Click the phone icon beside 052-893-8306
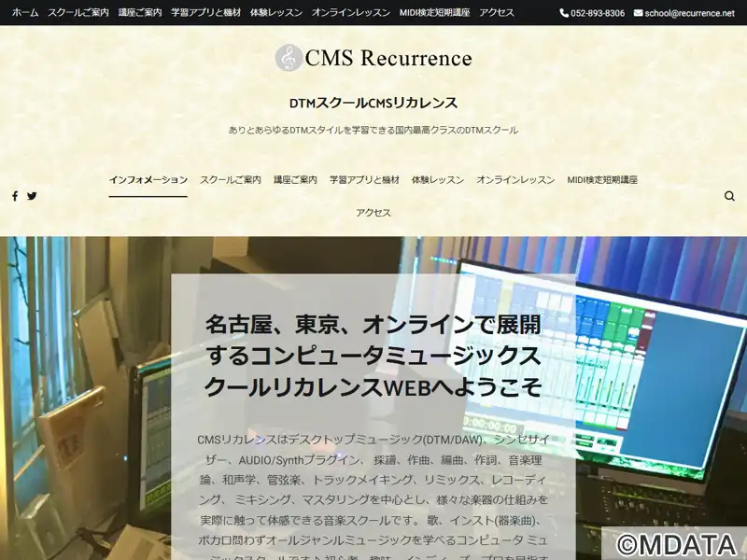The width and height of the screenshot is (747, 560). point(564,13)
